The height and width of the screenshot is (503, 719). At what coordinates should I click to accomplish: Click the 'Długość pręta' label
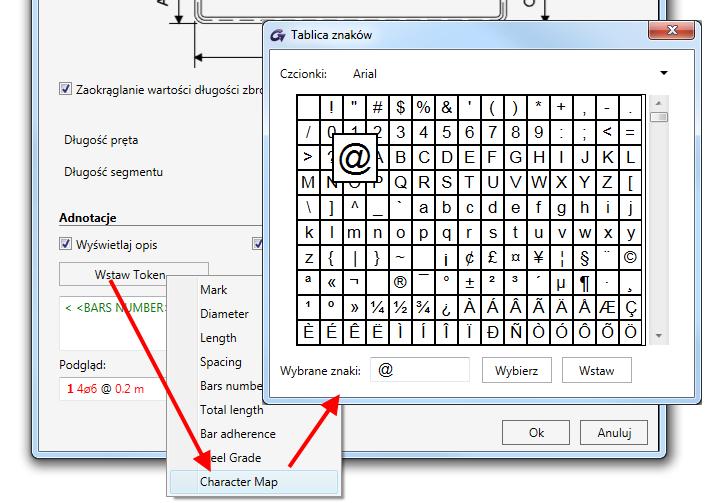point(101,140)
